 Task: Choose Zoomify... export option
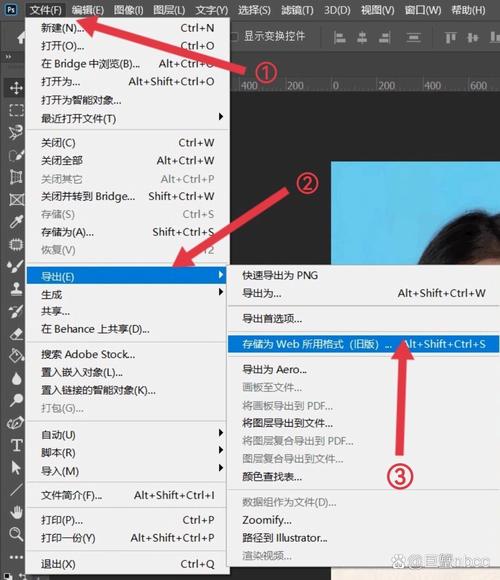pos(363,520)
